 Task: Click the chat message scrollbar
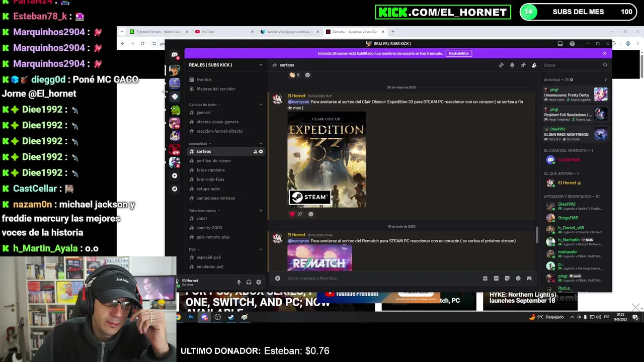[x=537, y=234]
